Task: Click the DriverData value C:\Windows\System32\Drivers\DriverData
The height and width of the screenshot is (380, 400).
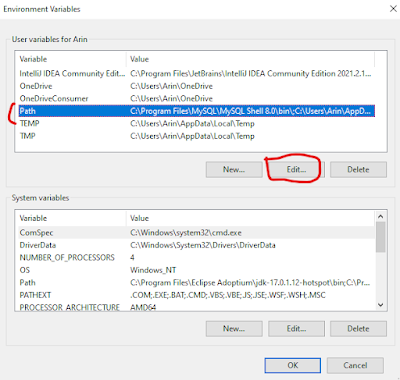Action: 203,245
